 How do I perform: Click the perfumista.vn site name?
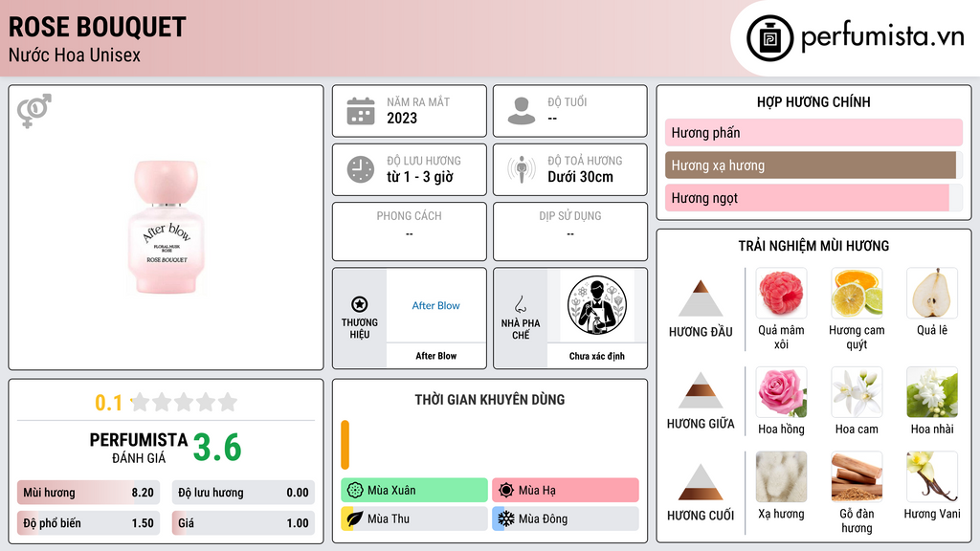click(882, 37)
